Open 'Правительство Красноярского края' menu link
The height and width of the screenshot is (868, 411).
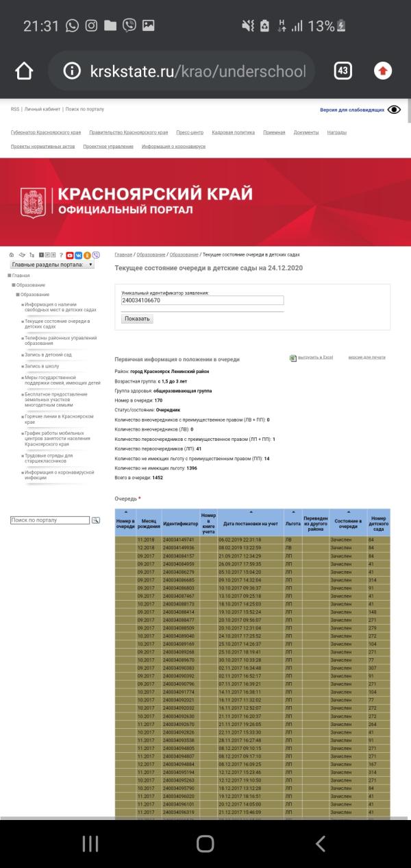point(129,132)
